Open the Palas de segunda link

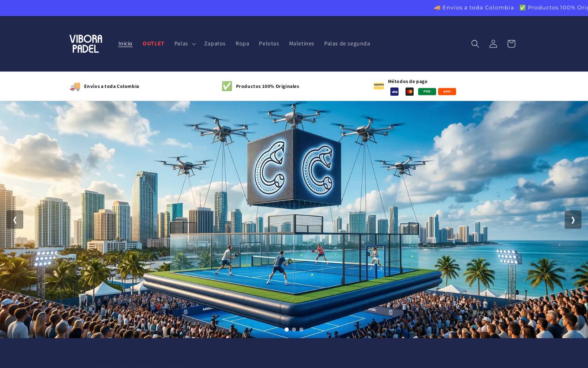(347, 44)
